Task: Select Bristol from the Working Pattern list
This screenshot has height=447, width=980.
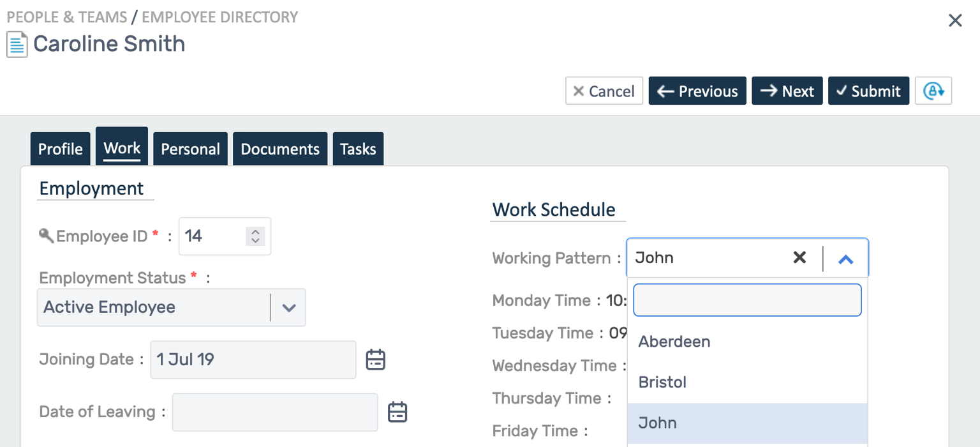Action: pos(662,382)
